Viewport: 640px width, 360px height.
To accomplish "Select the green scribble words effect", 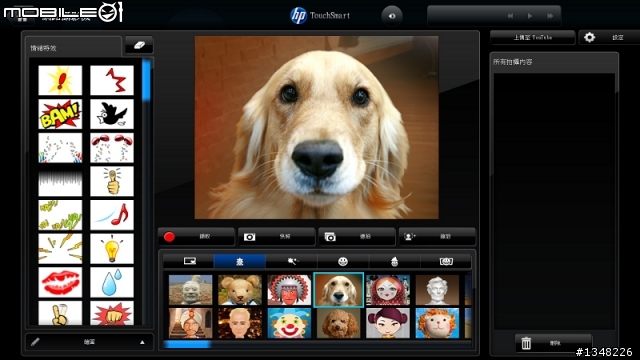I will [x=60, y=215].
